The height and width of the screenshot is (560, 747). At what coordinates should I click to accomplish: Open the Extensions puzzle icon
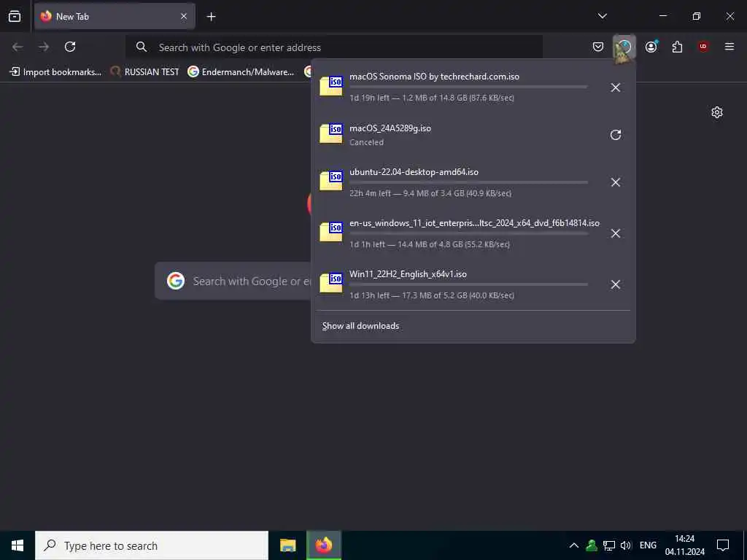(x=677, y=47)
